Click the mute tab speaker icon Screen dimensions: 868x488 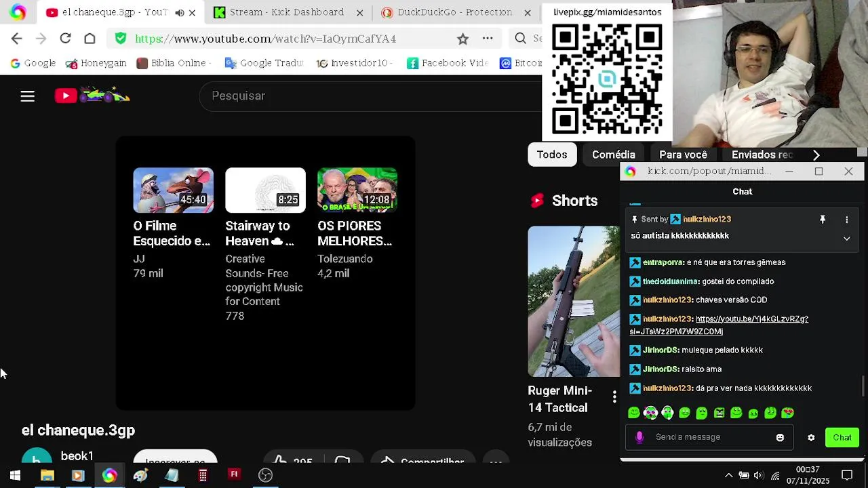coord(179,12)
